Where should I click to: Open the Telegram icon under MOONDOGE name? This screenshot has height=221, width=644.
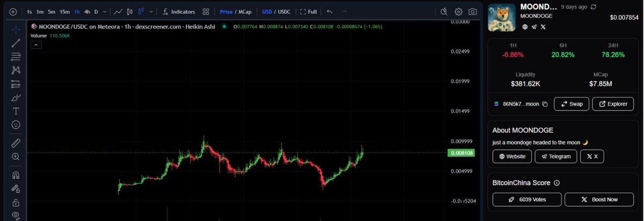534,26
